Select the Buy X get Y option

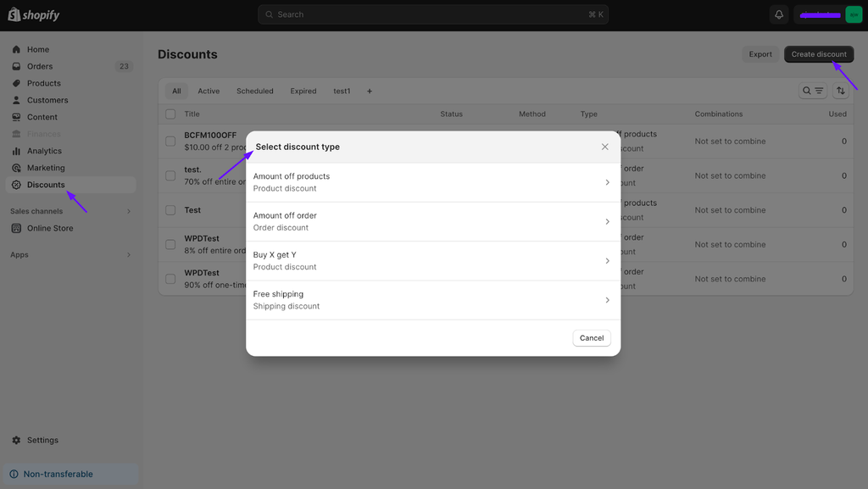432,261
